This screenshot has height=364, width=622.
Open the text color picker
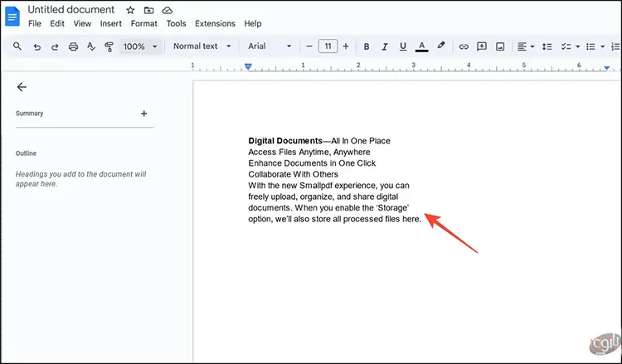click(x=421, y=46)
